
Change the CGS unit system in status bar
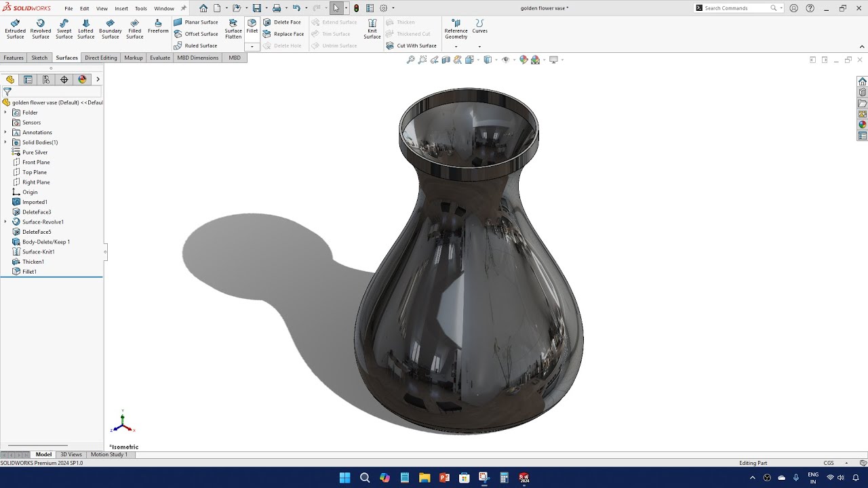tap(829, 463)
